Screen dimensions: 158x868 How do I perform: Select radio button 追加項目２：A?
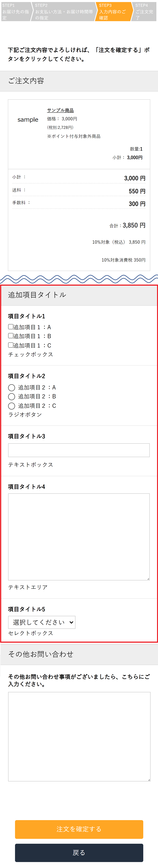11,388
